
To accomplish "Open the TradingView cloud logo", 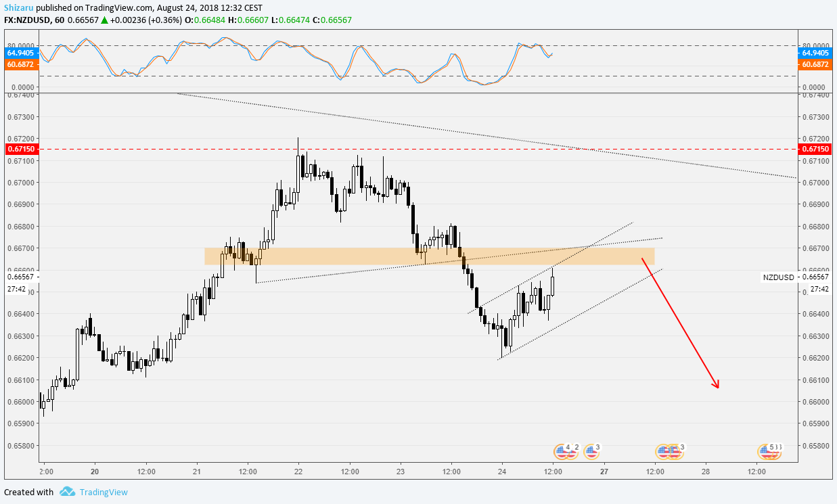I will pos(67,492).
